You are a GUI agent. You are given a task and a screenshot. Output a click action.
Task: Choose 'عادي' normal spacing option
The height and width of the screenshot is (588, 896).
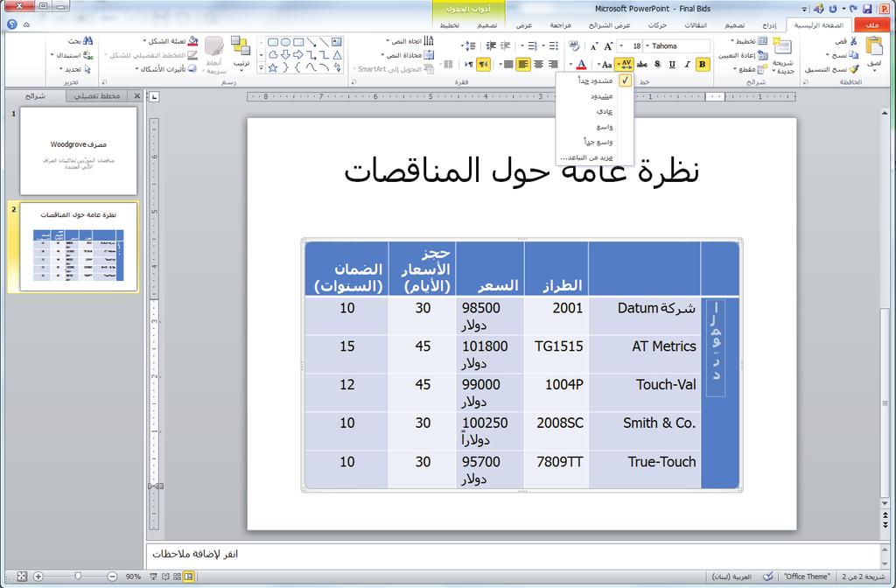(595, 111)
